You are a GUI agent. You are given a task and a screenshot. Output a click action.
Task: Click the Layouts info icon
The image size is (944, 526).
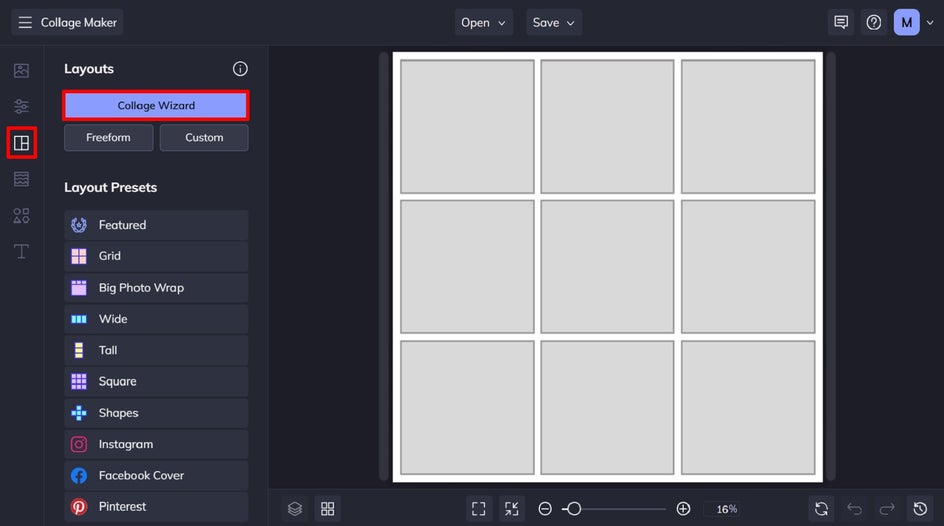[240, 69]
